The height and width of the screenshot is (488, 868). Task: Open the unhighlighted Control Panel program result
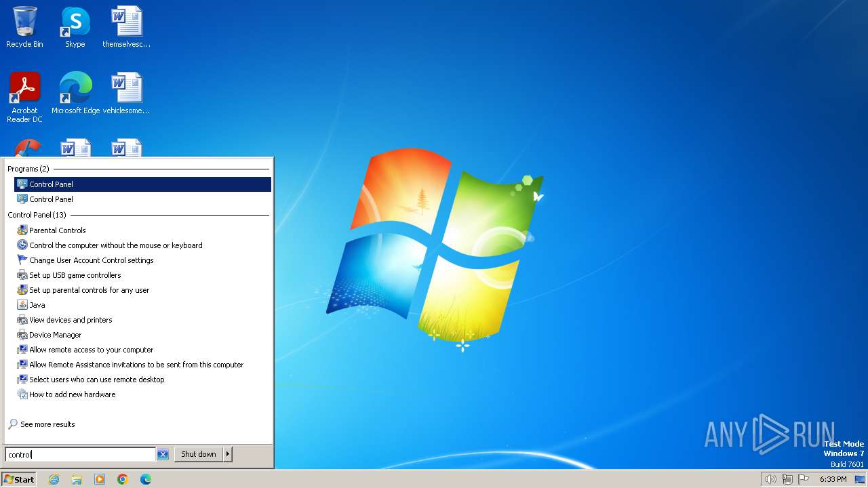(x=142, y=199)
